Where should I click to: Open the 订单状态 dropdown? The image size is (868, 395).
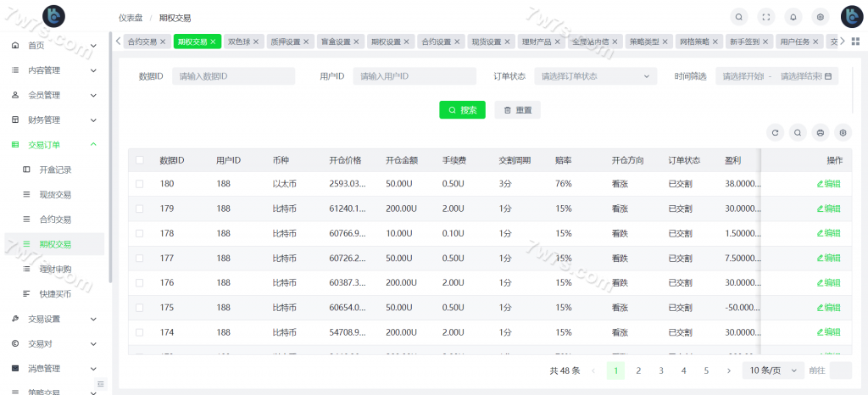[x=595, y=76]
